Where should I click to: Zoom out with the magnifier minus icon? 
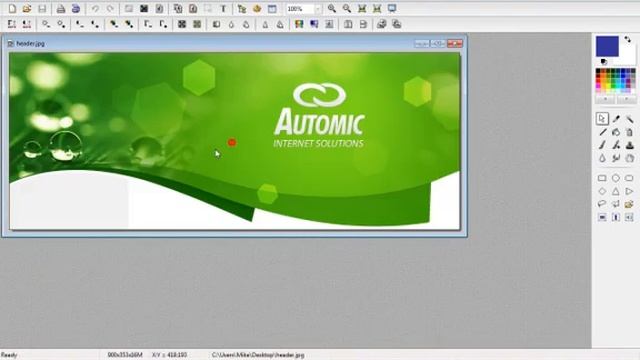[x=347, y=9]
